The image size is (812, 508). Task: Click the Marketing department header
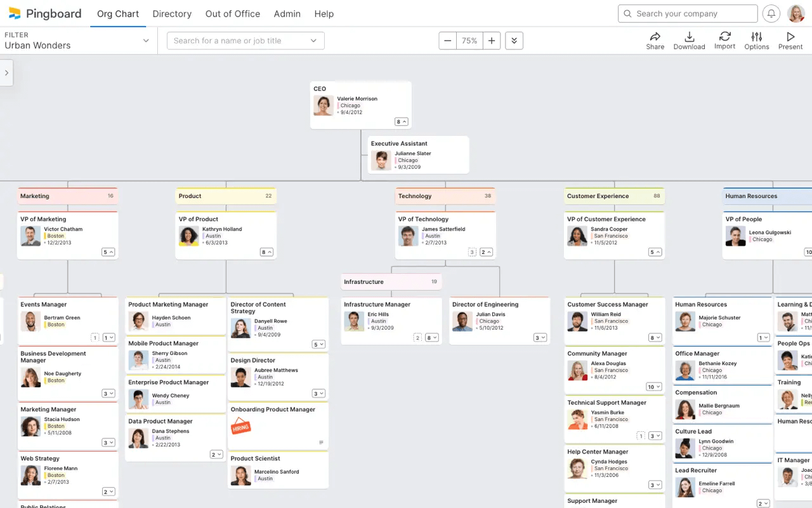(68, 196)
